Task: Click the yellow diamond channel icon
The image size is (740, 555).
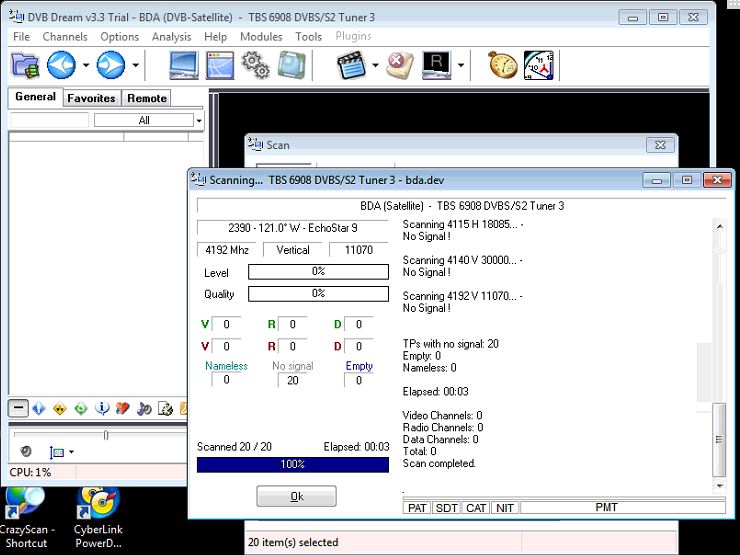Action: 60,408
